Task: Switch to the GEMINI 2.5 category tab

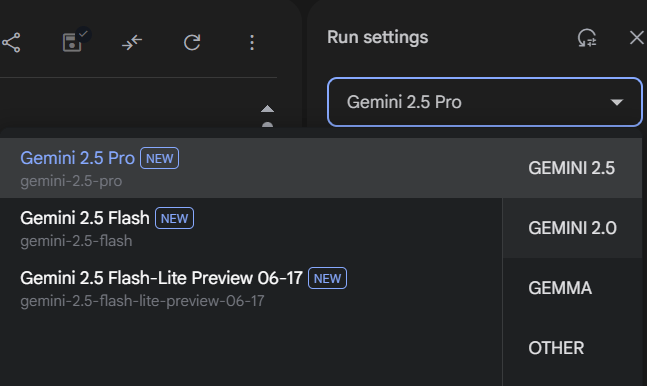Action: 572,168
